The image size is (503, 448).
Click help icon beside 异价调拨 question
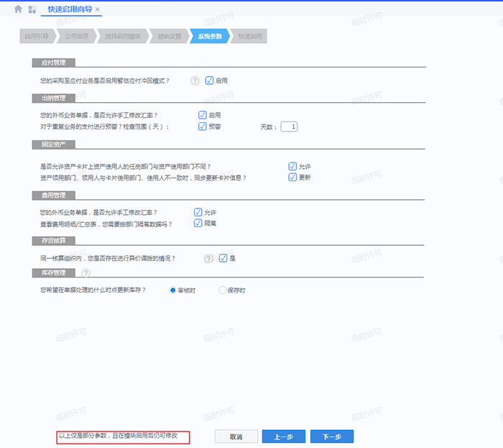pyautogui.click(x=208, y=258)
